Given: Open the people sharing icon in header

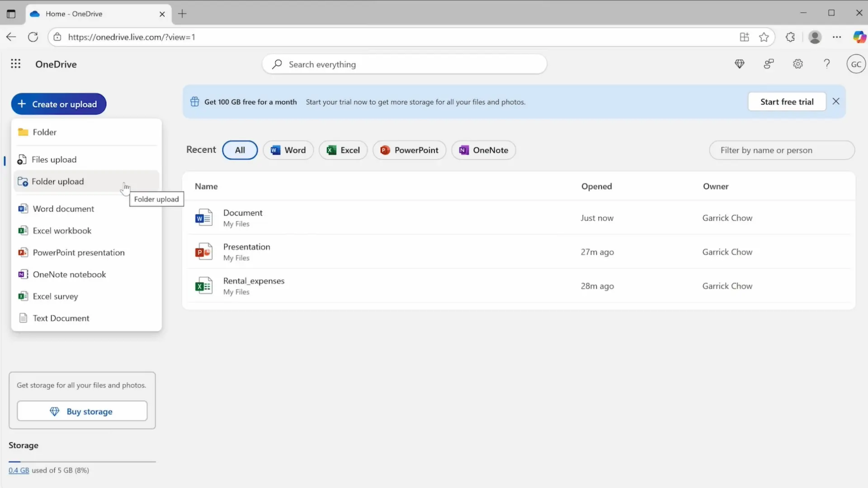Looking at the screenshot, I should [x=769, y=64].
